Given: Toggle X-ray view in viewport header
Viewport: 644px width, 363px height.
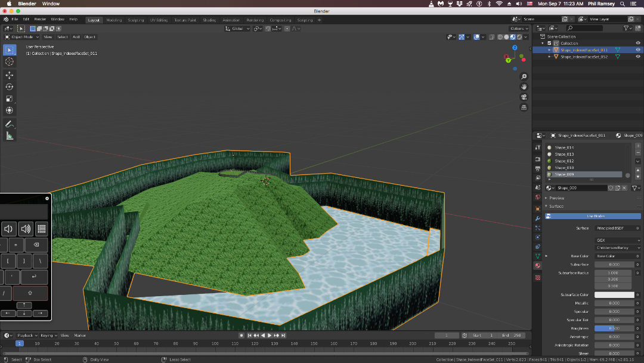Looking at the screenshot, I should coord(492,37).
